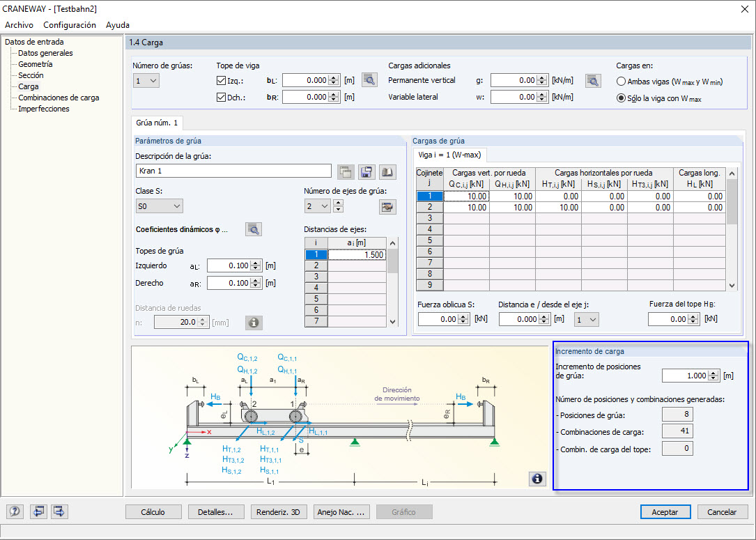The height and width of the screenshot is (540, 756).
Task: Click the Cálculo button
Action: coord(153,512)
